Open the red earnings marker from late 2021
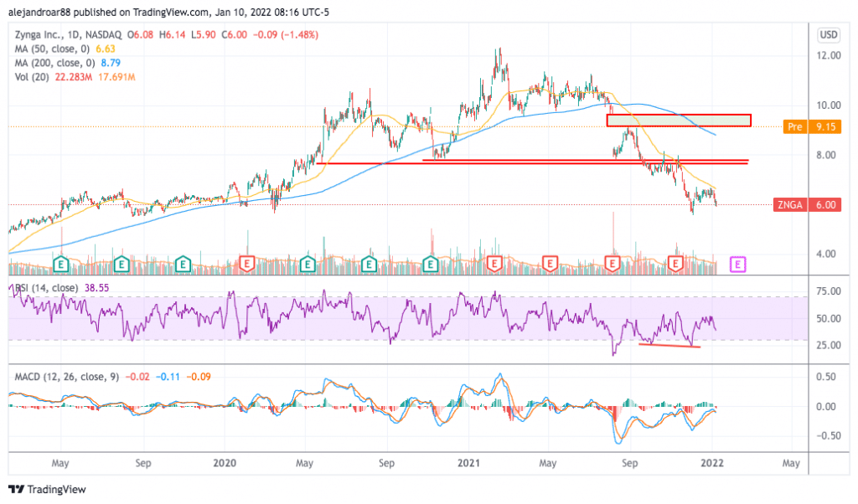 (676, 264)
